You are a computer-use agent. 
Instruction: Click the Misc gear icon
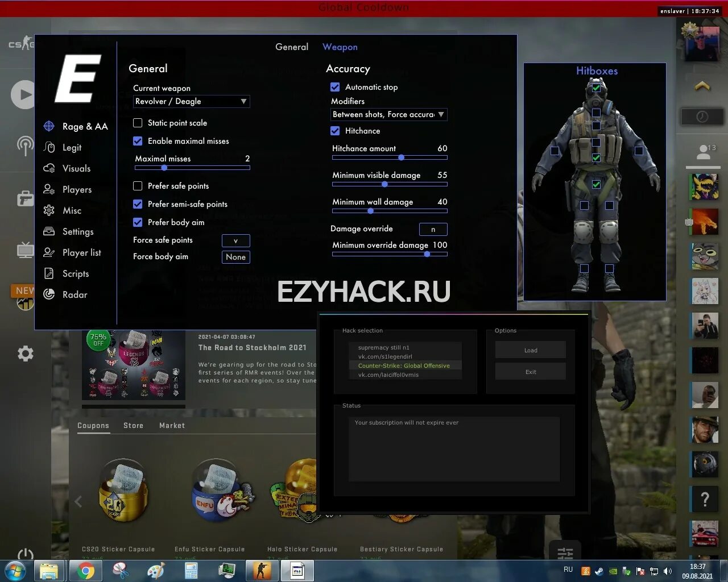49,210
